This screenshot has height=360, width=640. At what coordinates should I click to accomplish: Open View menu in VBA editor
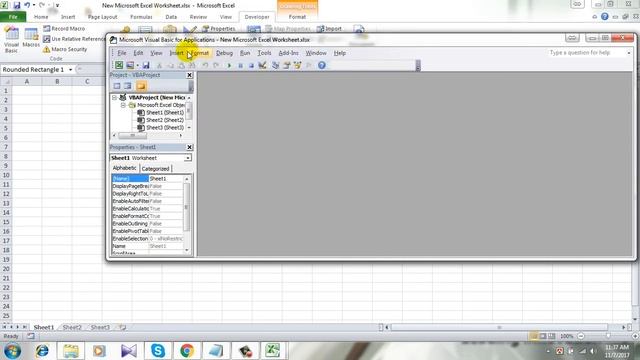pyautogui.click(x=156, y=53)
